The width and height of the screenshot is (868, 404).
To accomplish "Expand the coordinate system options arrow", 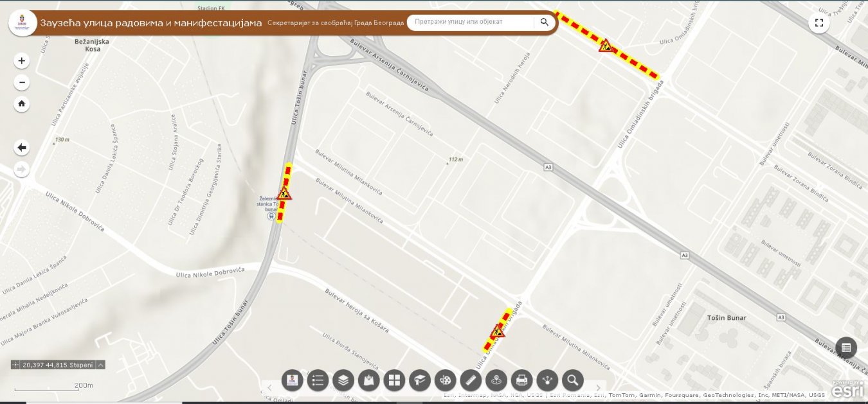I will coord(101,365).
